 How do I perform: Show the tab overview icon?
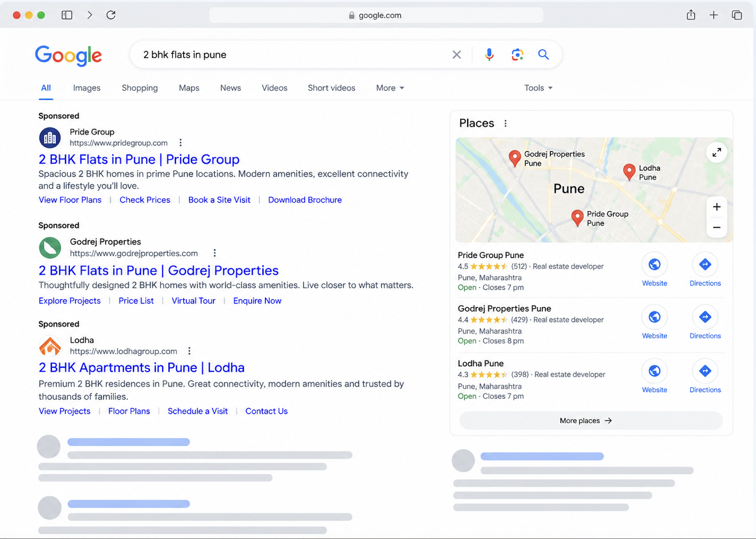[x=737, y=15]
